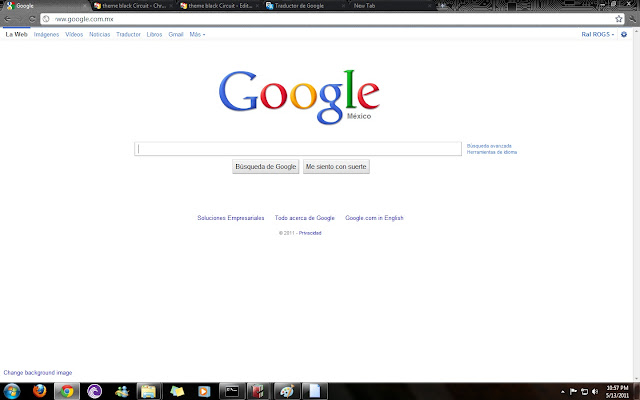
Task: Open Windows Explorer folder in taskbar
Action: (149, 391)
